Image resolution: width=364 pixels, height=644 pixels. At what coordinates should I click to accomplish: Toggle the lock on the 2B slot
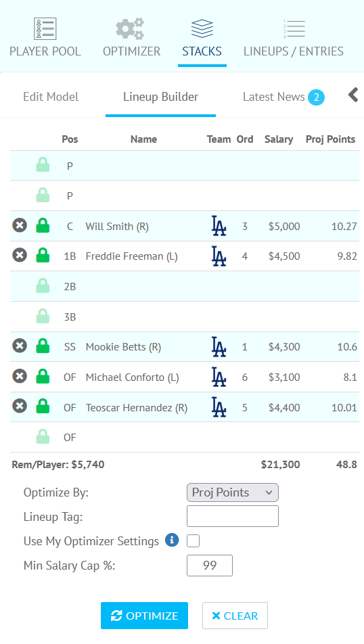click(x=43, y=285)
